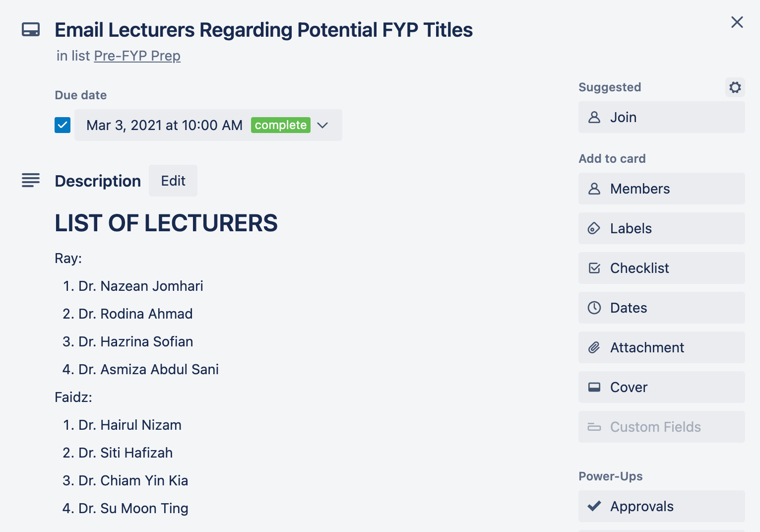Click the card title to rename it

coord(263,30)
